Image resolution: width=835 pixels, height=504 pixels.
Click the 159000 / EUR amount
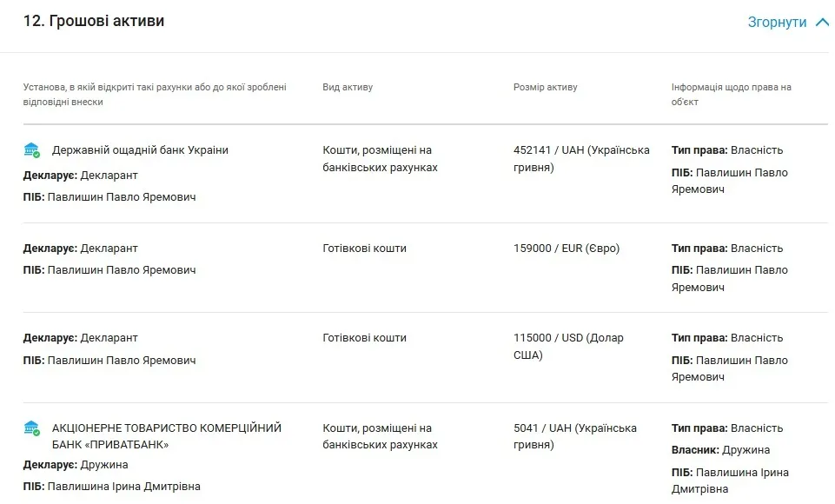tap(567, 249)
